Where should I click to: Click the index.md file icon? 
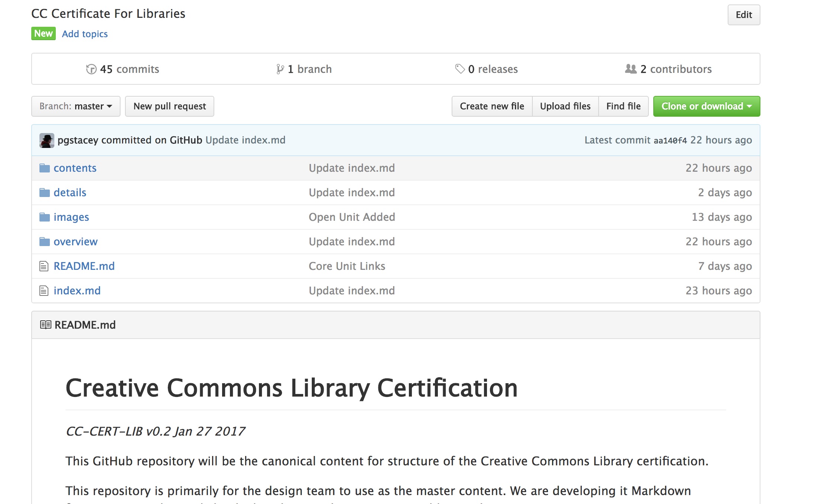pyautogui.click(x=44, y=291)
